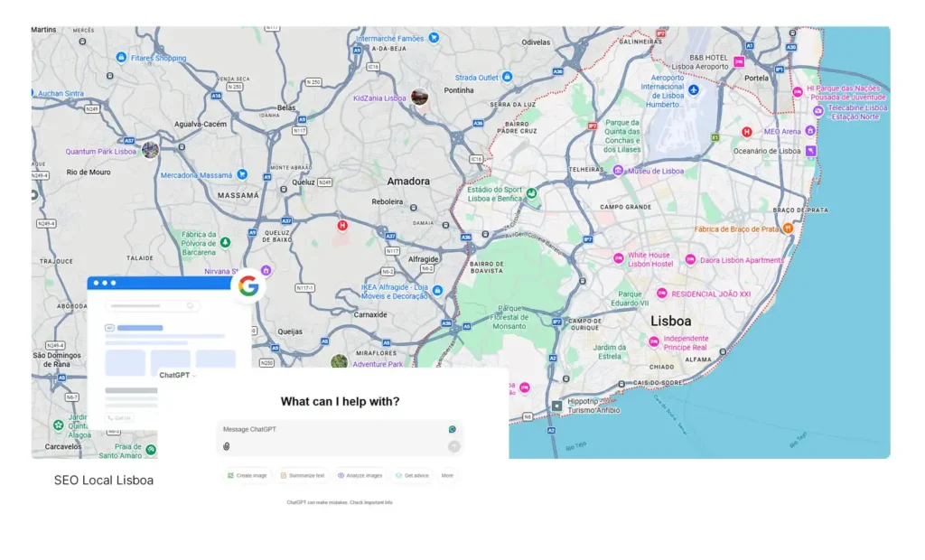Click the Daora Lisbon Apartments pin
Screen dimensions: 925x560
690,259
